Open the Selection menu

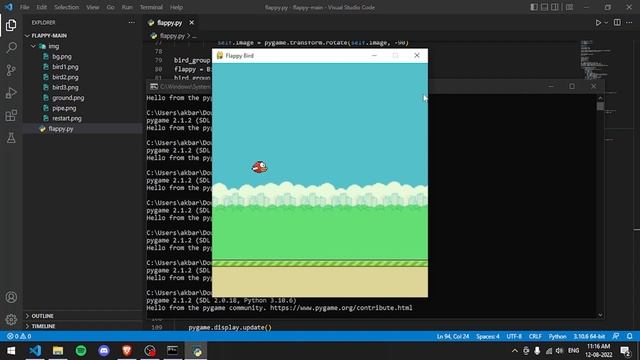(66, 7)
